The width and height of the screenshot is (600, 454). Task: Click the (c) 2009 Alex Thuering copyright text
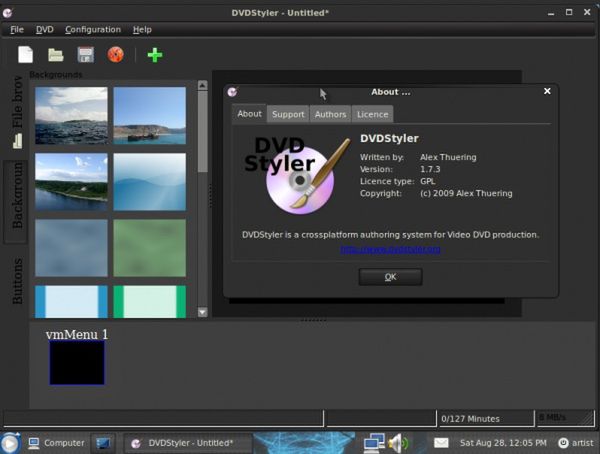(x=466, y=193)
